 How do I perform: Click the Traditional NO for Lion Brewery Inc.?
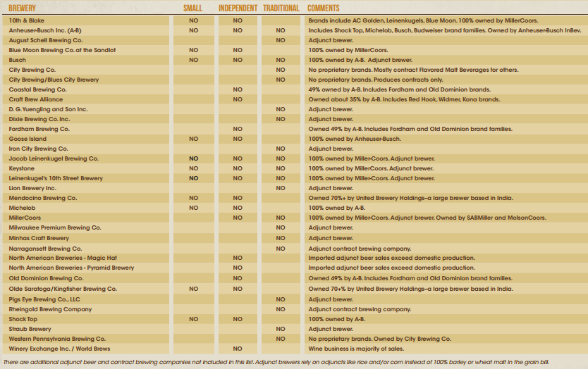coord(281,189)
